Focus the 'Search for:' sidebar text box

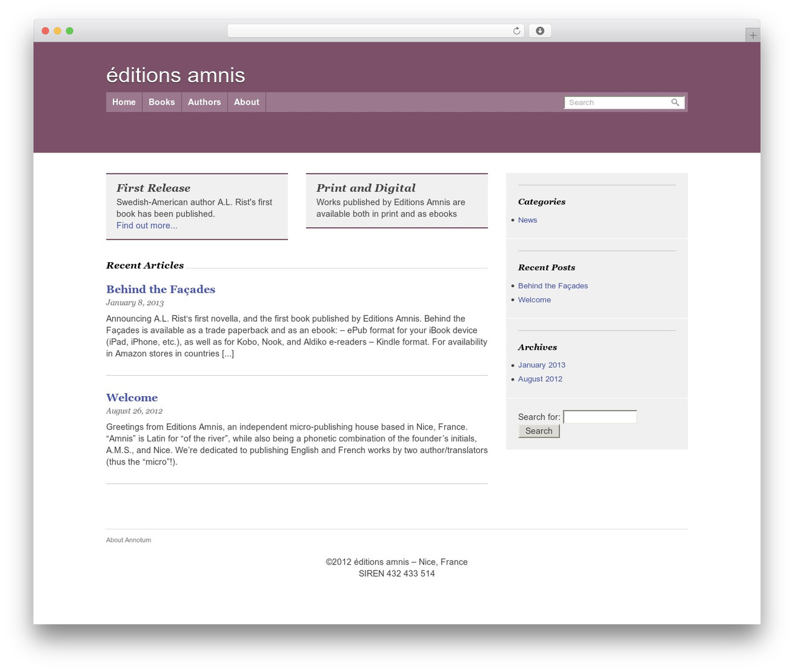600,417
